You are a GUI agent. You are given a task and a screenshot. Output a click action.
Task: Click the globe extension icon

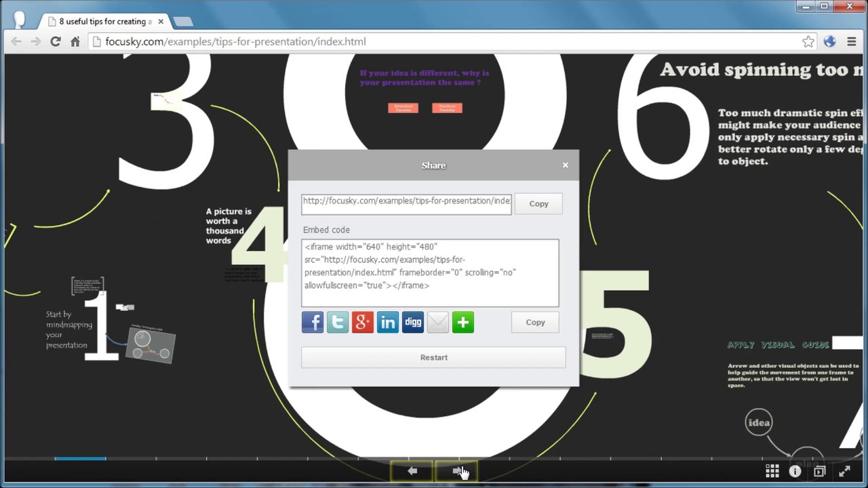coord(829,41)
